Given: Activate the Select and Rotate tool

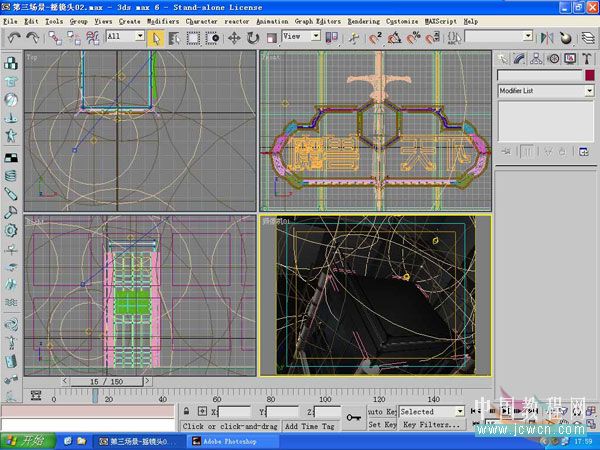Looking at the screenshot, I should (x=253, y=38).
